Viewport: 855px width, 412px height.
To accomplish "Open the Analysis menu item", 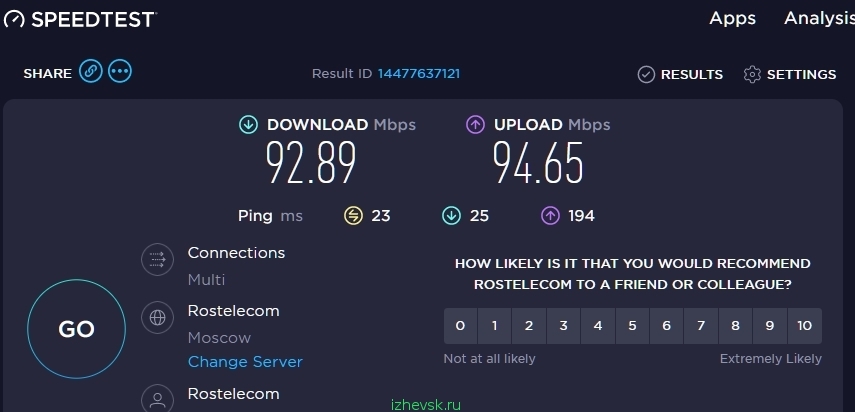I will pyautogui.click(x=820, y=19).
